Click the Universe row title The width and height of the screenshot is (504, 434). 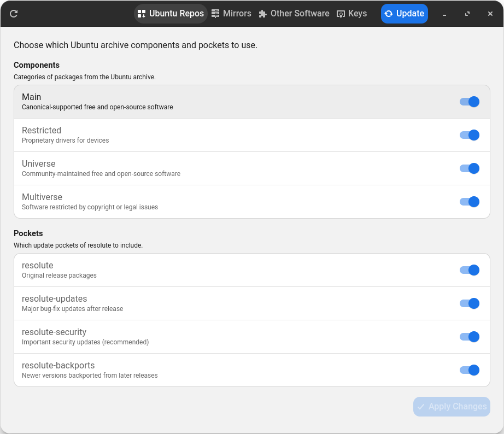39,164
